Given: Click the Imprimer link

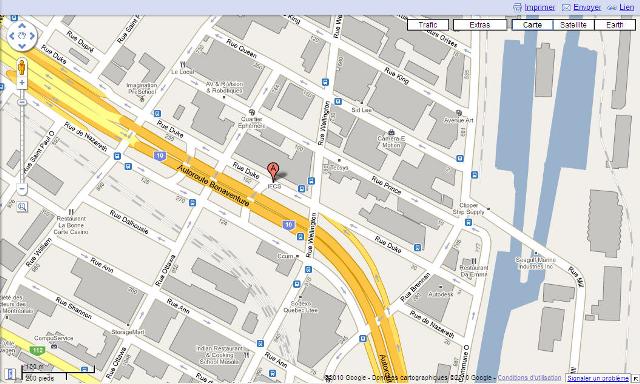Looking at the screenshot, I should point(539,7).
